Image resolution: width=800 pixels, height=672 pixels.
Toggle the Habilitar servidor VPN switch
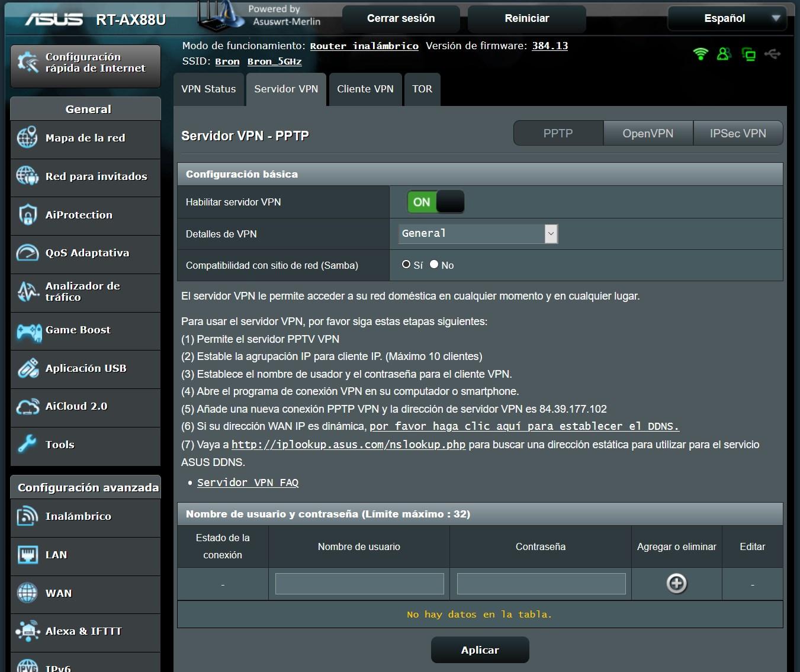435,202
